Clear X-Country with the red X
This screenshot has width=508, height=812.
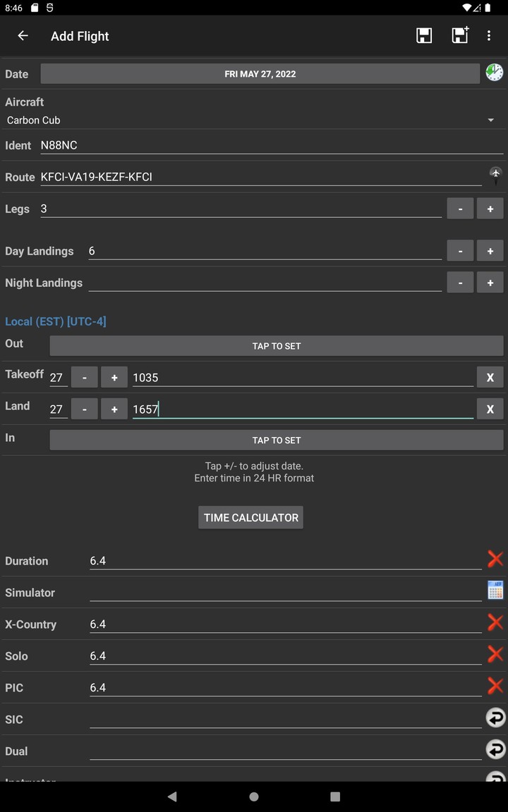pyautogui.click(x=495, y=622)
